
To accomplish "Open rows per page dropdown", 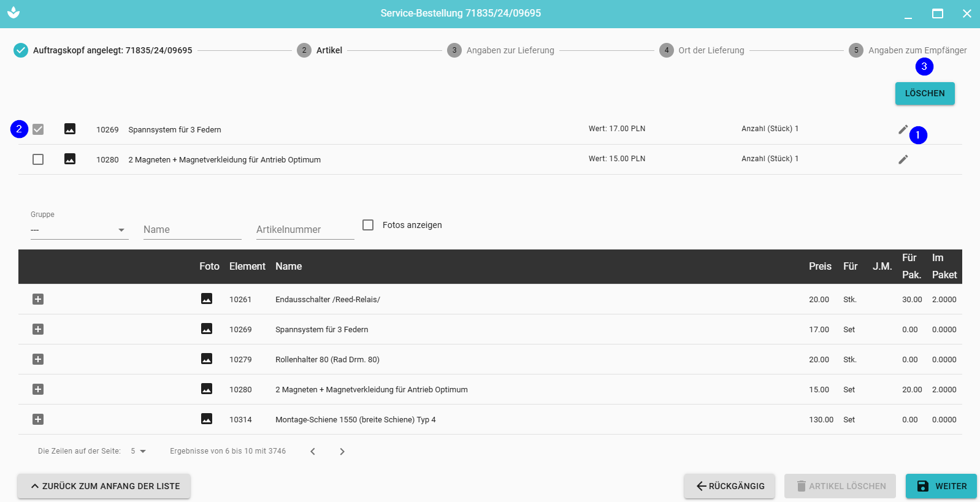I will coord(138,451).
